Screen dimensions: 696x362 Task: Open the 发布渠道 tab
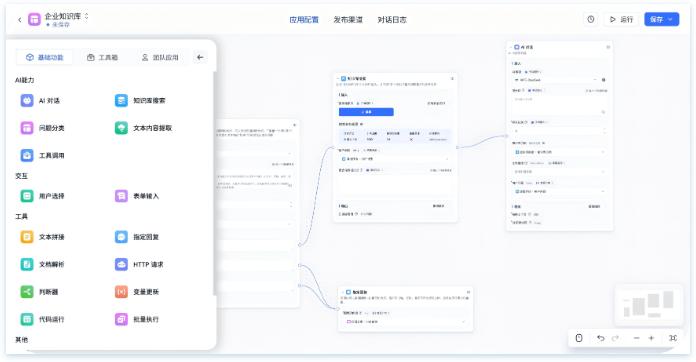point(348,20)
